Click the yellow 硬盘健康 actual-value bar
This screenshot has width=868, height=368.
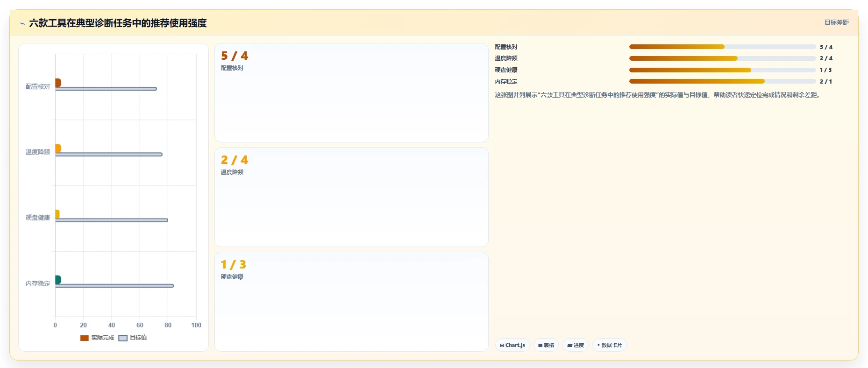coord(57,214)
